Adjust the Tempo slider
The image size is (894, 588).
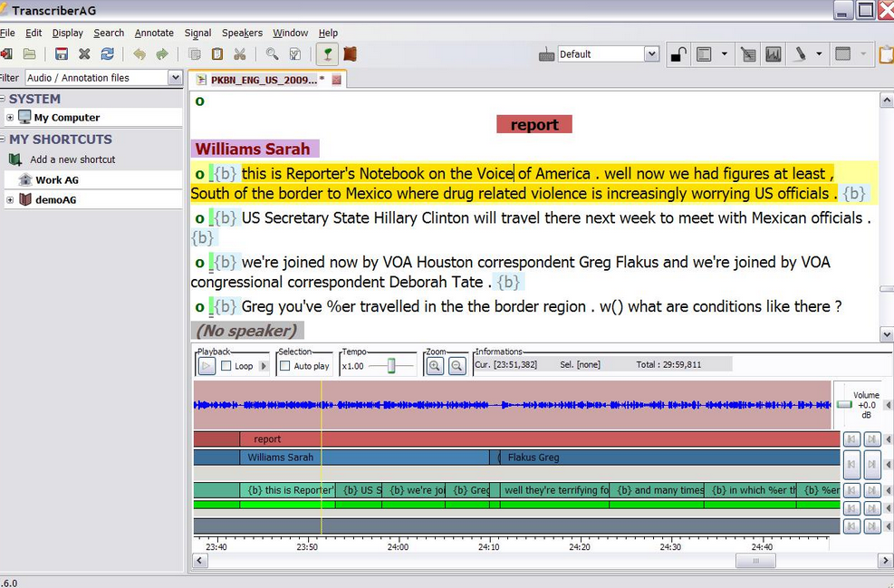pos(391,366)
